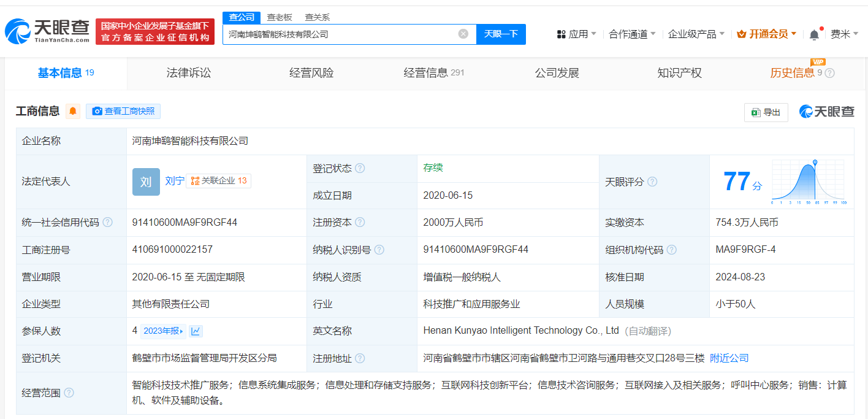The image size is (868, 419).
Task: Click the help icon beside 注册地址
Action: click(x=360, y=358)
